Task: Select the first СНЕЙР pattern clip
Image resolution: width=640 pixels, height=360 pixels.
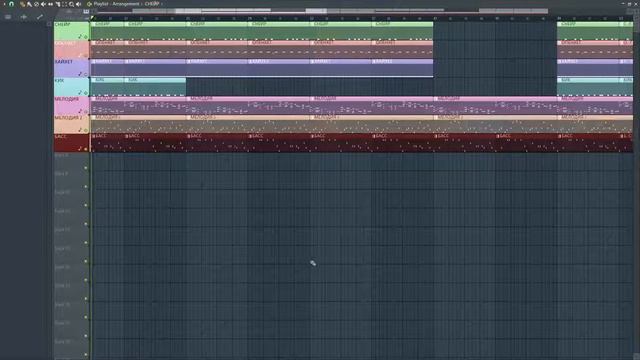Action: [107, 31]
